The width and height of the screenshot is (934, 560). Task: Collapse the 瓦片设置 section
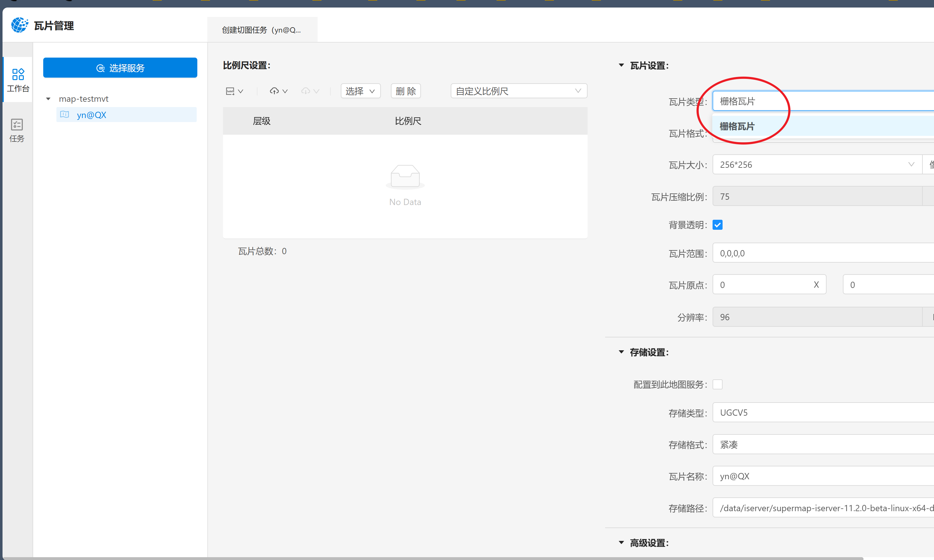pyautogui.click(x=621, y=65)
